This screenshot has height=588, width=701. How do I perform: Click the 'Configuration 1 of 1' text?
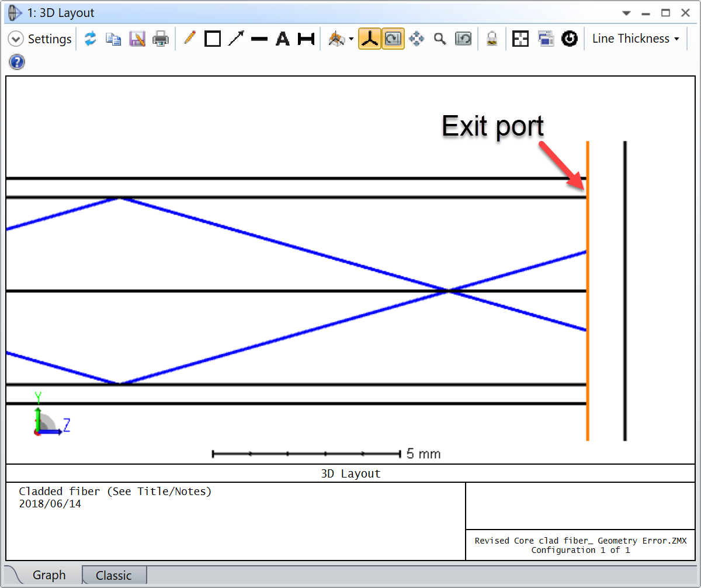pos(581,550)
